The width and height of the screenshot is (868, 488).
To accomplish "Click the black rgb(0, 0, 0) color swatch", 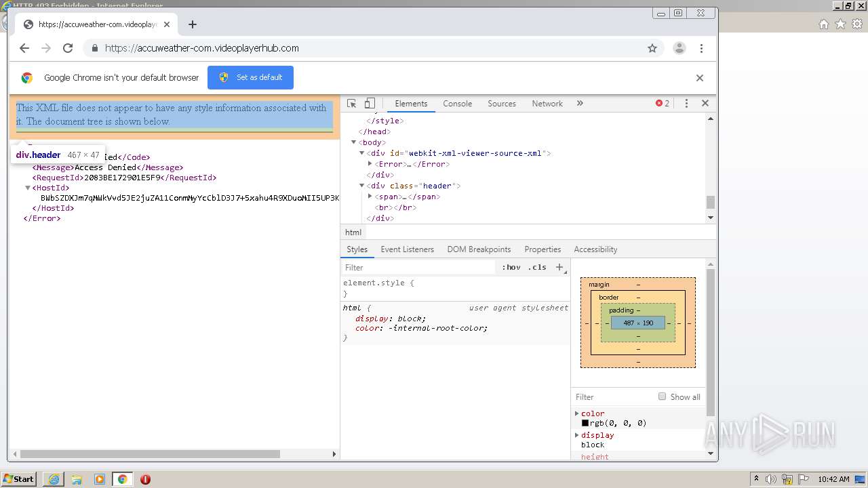I will click(585, 423).
